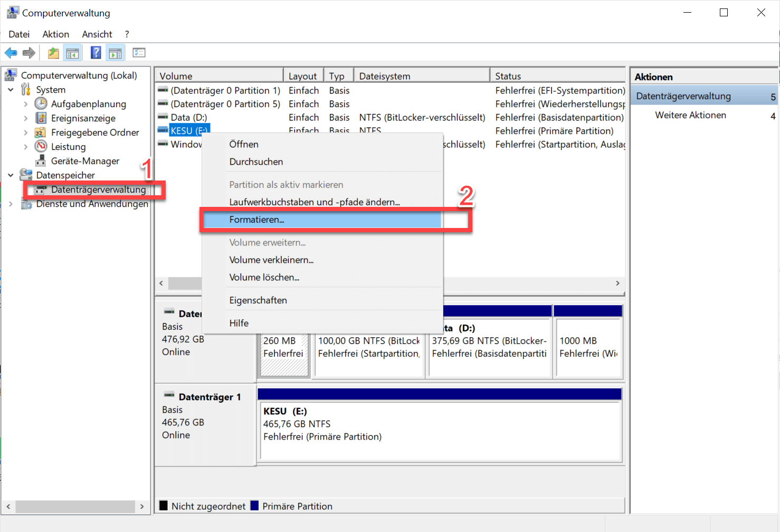Collapse the Datenspeicher node

[11, 175]
